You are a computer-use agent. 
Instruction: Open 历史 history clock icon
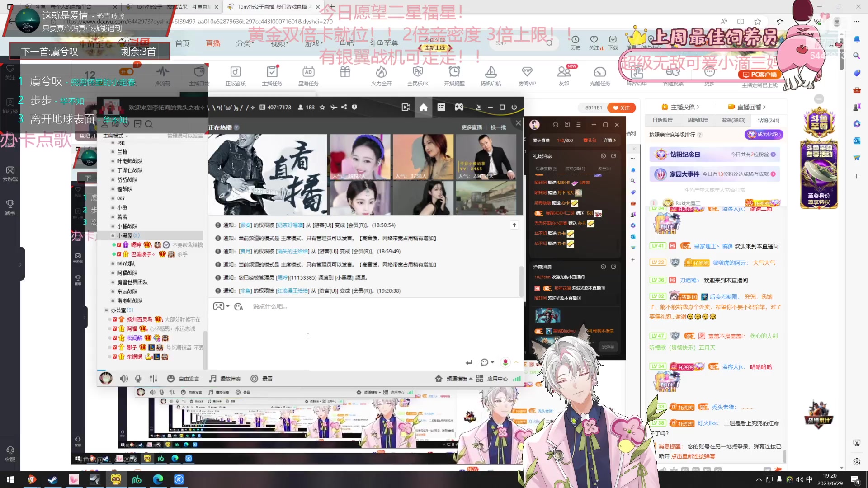(575, 42)
